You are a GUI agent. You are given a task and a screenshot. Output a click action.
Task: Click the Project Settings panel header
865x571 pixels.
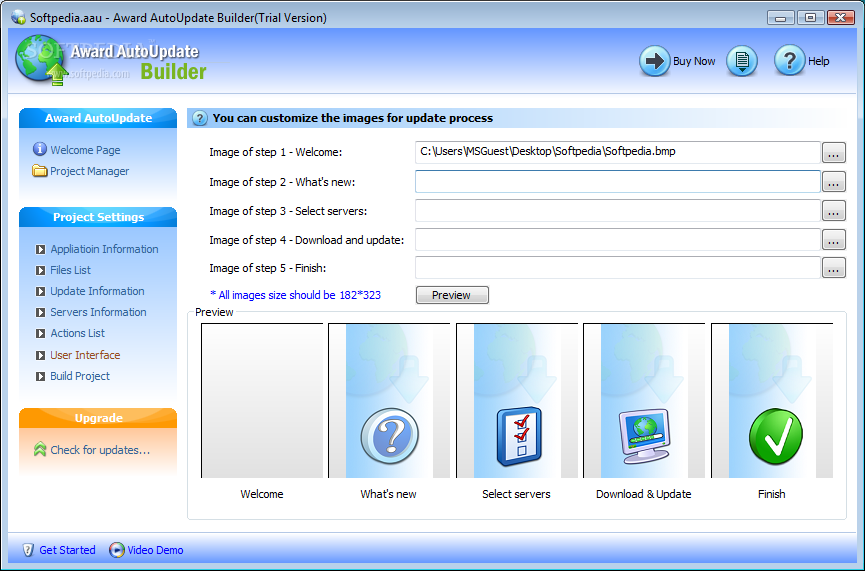coord(98,217)
